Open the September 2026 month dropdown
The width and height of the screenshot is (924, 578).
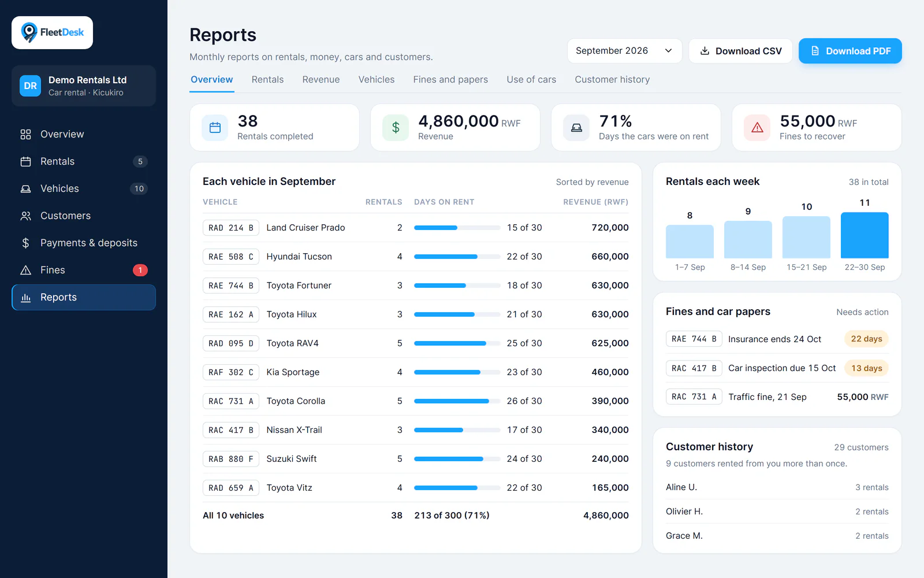pos(624,51)
